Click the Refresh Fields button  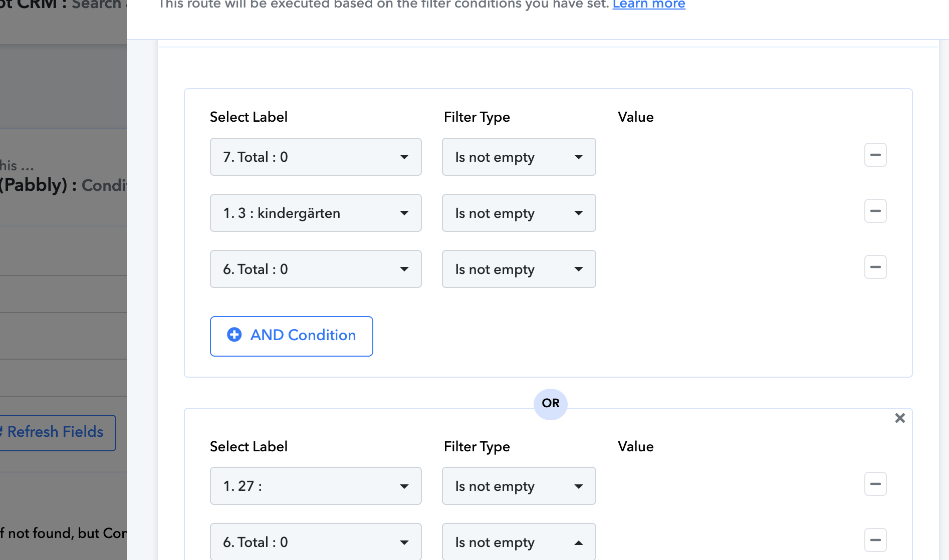tap(56, 432)
